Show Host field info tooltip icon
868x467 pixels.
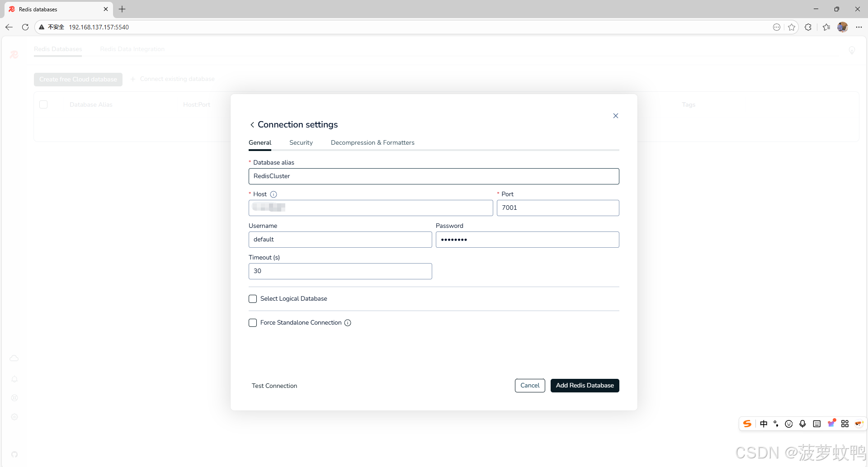coord(274,194)
